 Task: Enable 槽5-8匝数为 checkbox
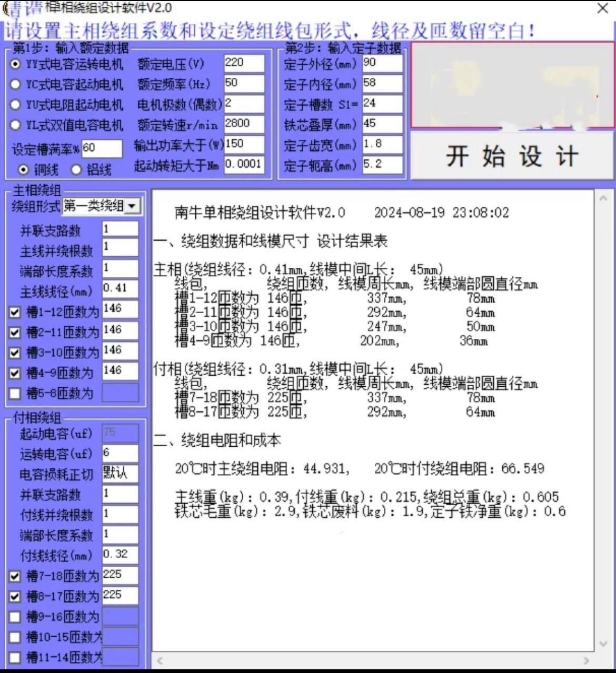[15, 394]
